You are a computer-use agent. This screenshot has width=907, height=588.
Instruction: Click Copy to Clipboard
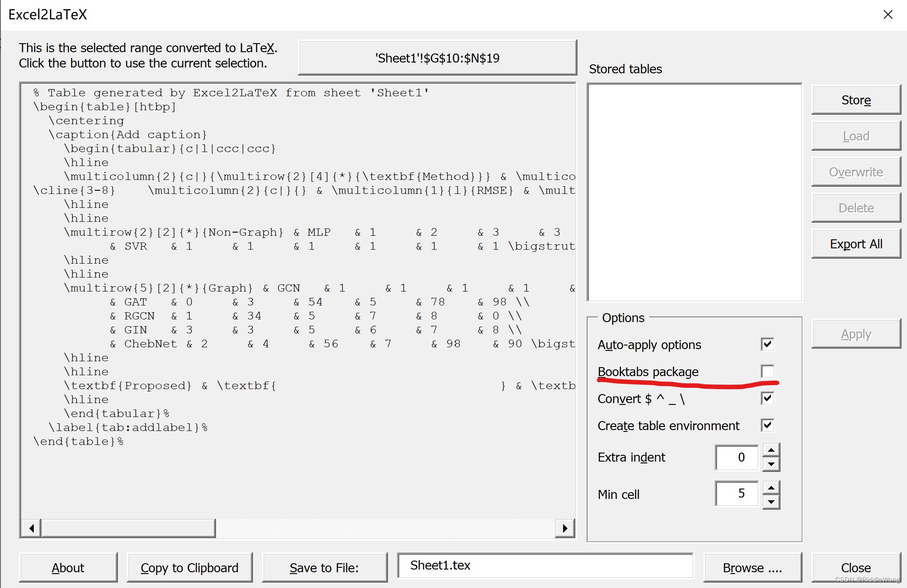click(189, 567)
